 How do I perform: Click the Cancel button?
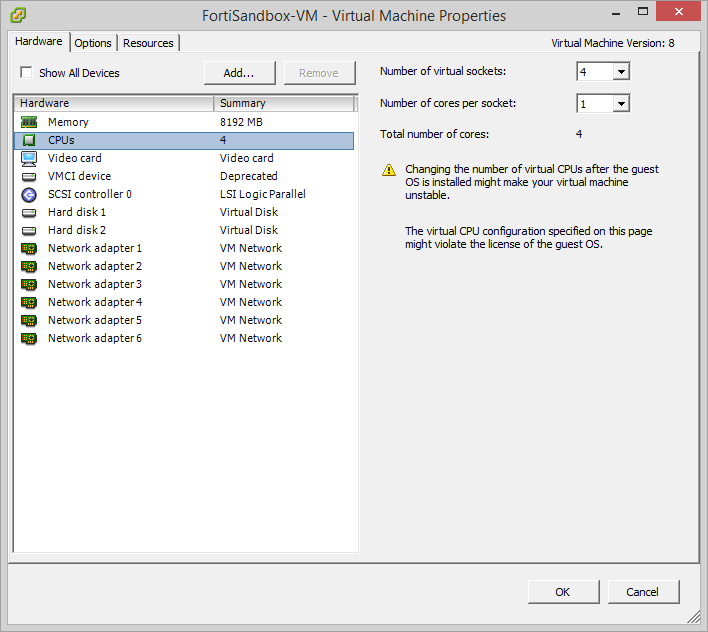tap(643, 592)
